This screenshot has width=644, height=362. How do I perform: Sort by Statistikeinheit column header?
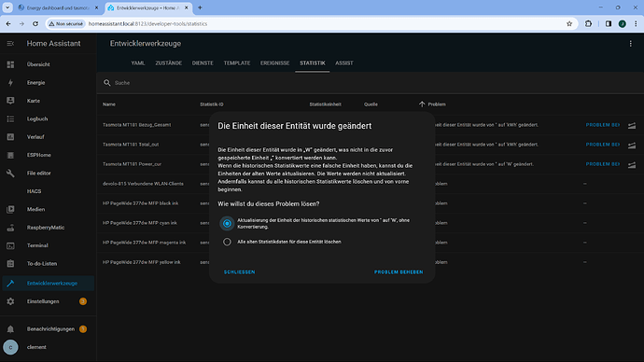click(x=326, y=104)
